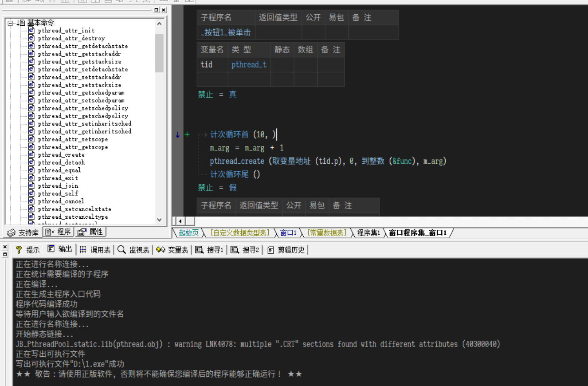Click the pthread_t type cell
This screenshot has height=386, width=588.
click(x=249, y=65)
